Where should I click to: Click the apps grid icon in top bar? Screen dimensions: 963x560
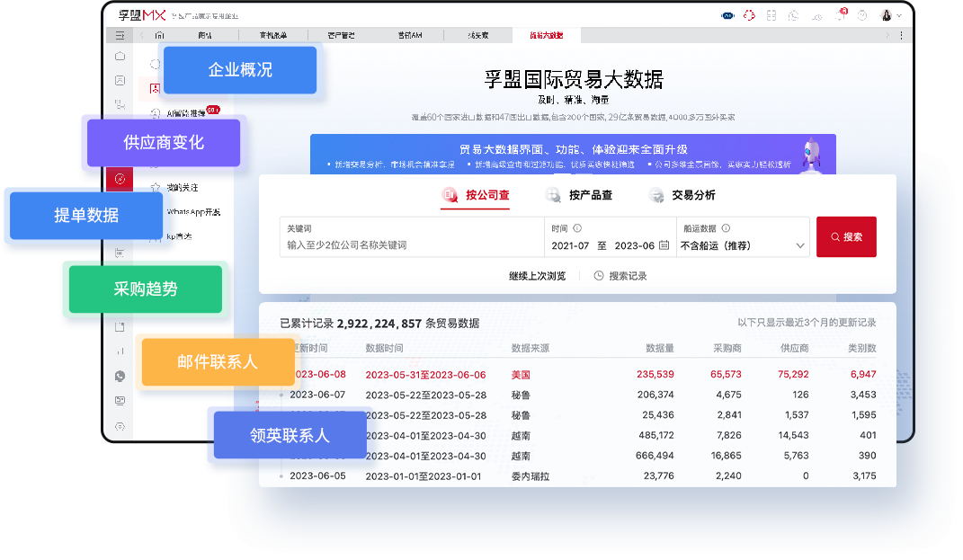click(x=771, y=15)
